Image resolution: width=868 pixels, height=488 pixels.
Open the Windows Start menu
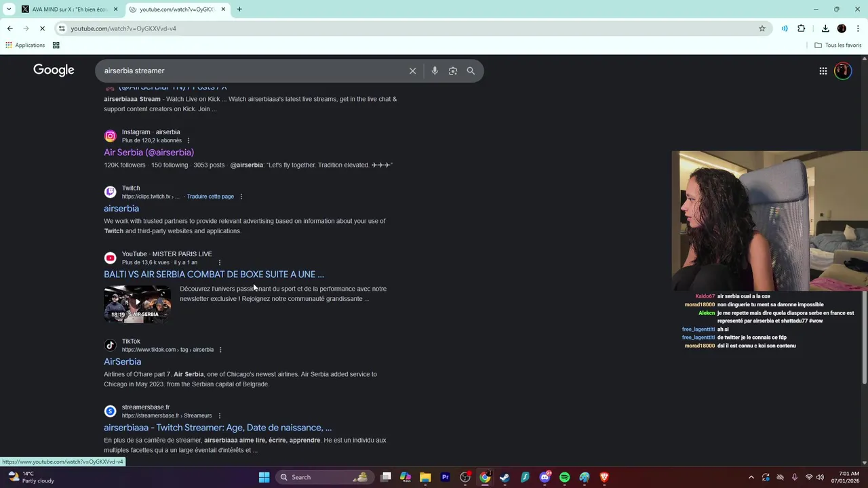point(264,477)
